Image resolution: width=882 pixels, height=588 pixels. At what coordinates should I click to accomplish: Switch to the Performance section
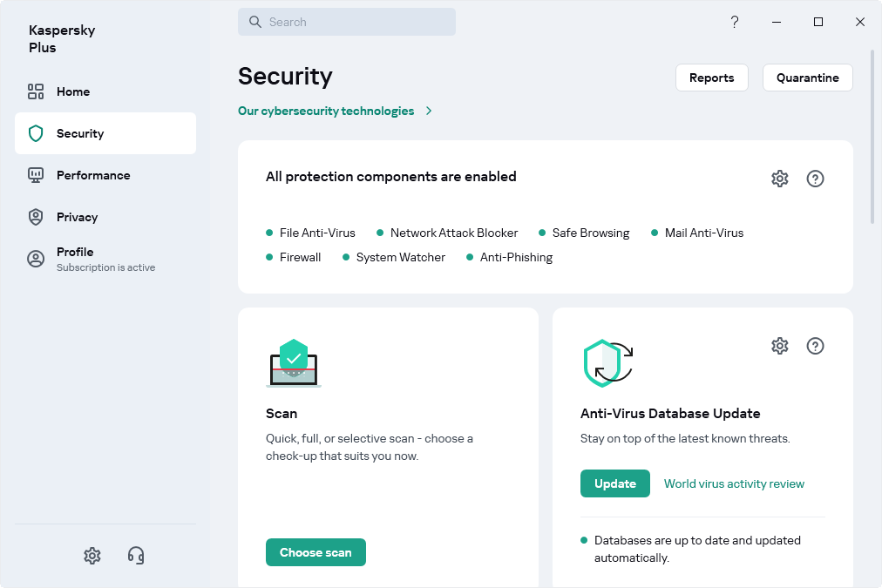pyautogui.click(x=93, y=175)
